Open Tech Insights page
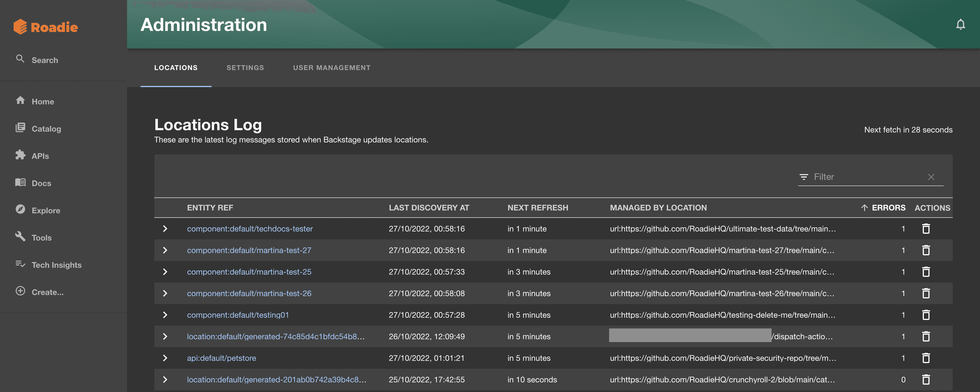 [48, 265]
